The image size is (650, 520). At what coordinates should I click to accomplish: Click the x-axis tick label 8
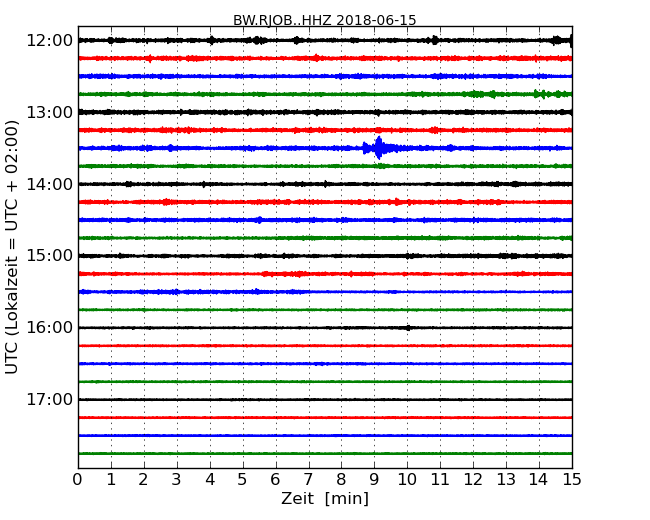tap(341, 480)
